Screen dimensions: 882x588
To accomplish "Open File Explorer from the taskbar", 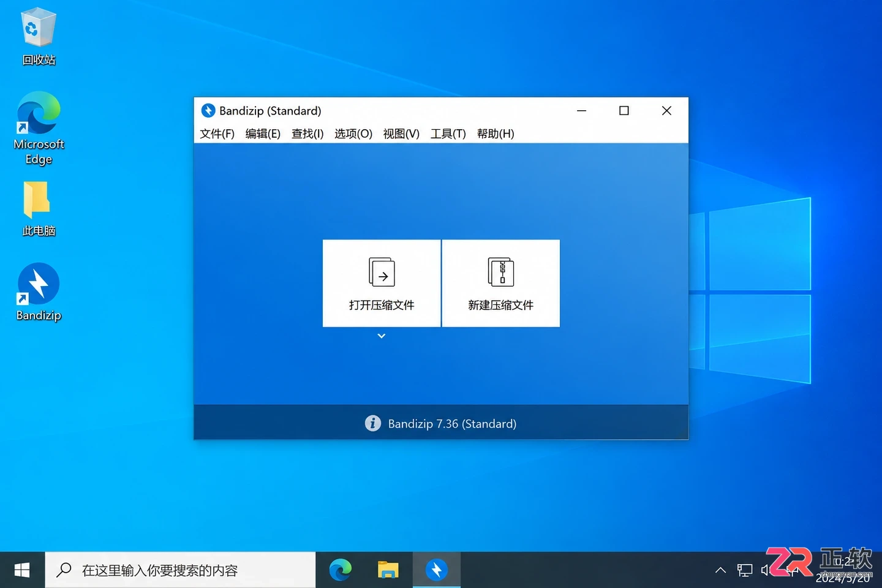I will pyautogui.click(x=388, y=570).
